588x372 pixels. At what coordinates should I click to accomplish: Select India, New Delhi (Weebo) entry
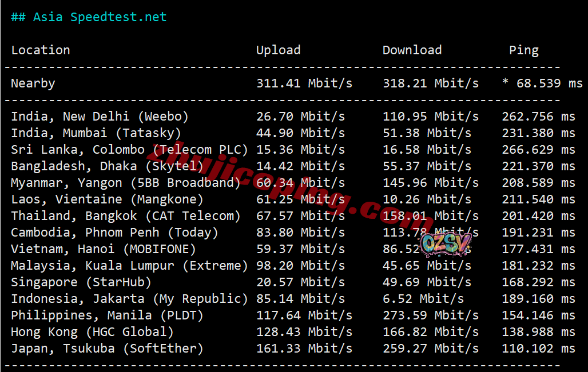click(100, 117)
